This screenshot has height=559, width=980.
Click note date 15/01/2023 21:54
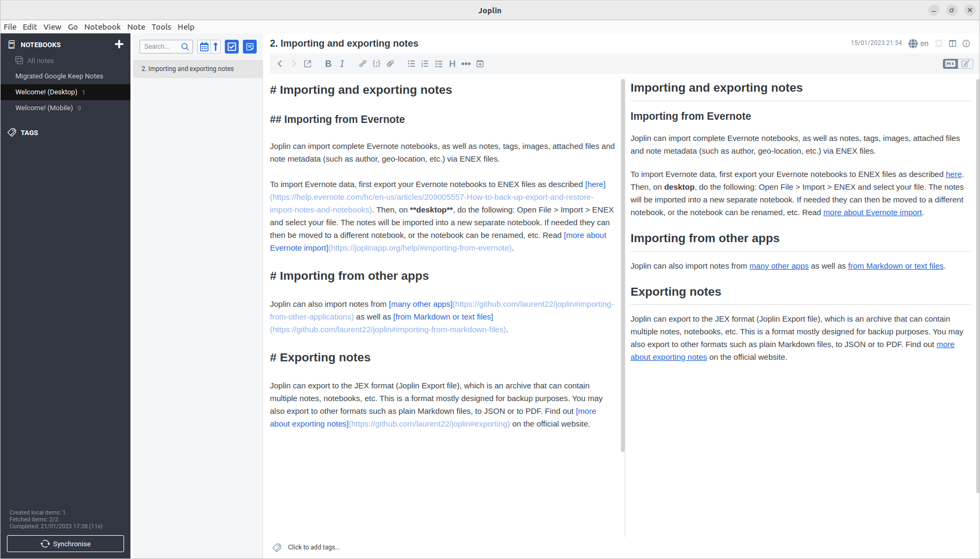coord(876,43)
